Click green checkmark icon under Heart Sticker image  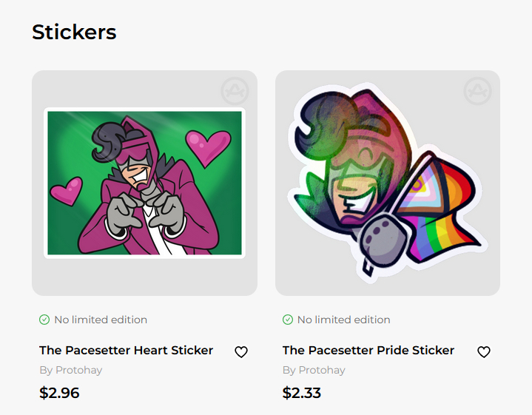(x=44, y=320)
